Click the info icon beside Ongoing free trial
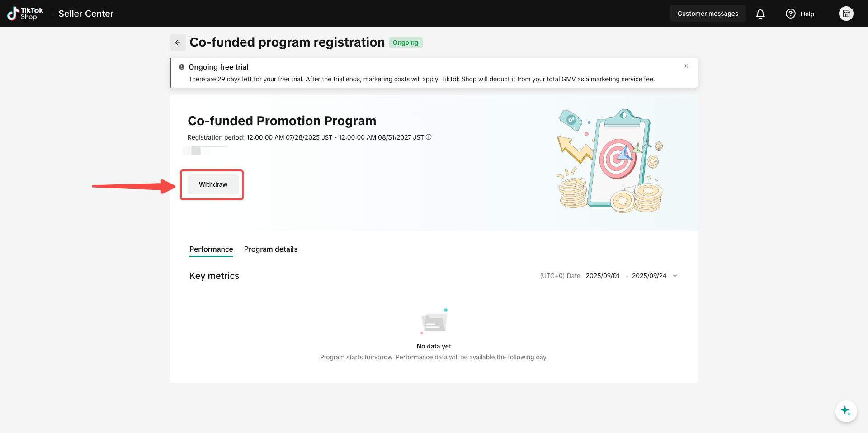The height and width of the screenshot is (433, 868). click(x=182, y=67)
